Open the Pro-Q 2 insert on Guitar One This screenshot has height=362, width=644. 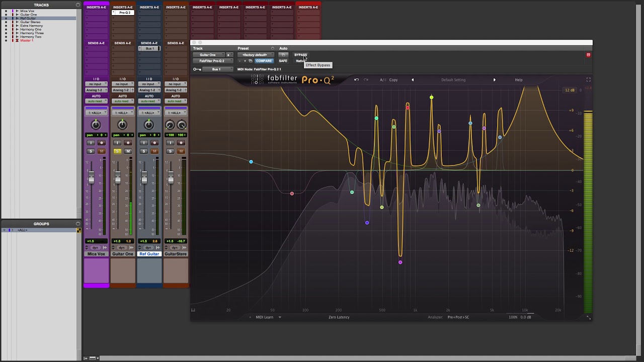tap(124, 13)
